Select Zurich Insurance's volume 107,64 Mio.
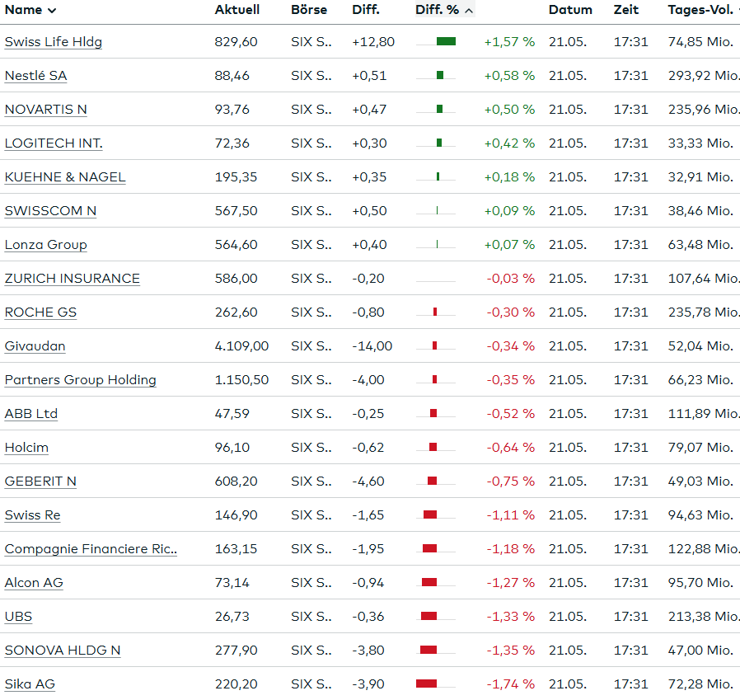Screen dimensions: 740x700 704,279
